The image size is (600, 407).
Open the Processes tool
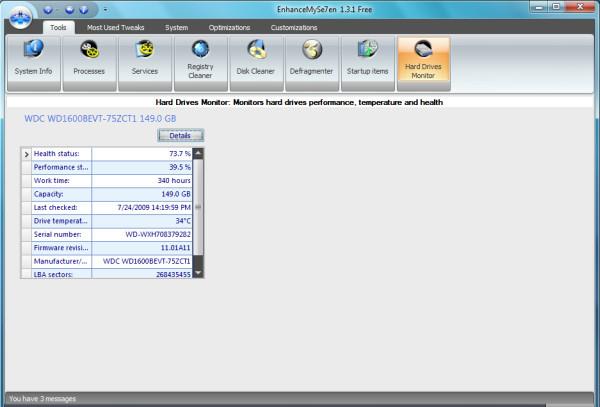click(90, 61)
